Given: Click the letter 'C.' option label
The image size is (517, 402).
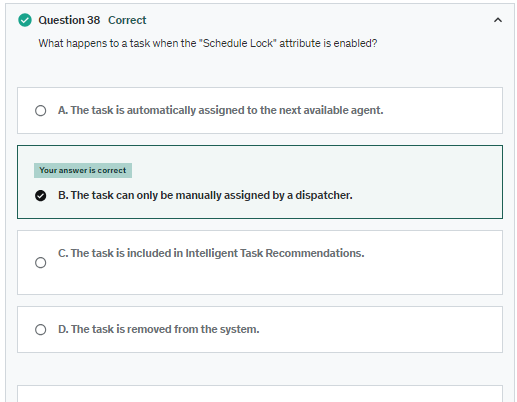Looking at the screenshot, I should click(x=63, y=253).
